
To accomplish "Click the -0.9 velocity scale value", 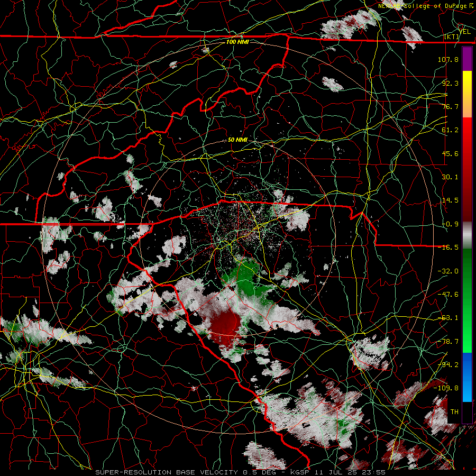I will click(x=450, y=224).
